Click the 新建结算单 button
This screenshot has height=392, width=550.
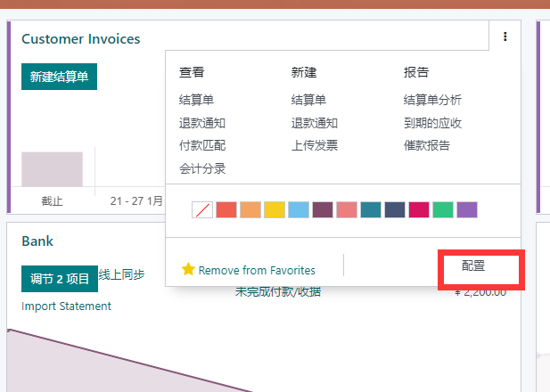(x=60, y=77)
